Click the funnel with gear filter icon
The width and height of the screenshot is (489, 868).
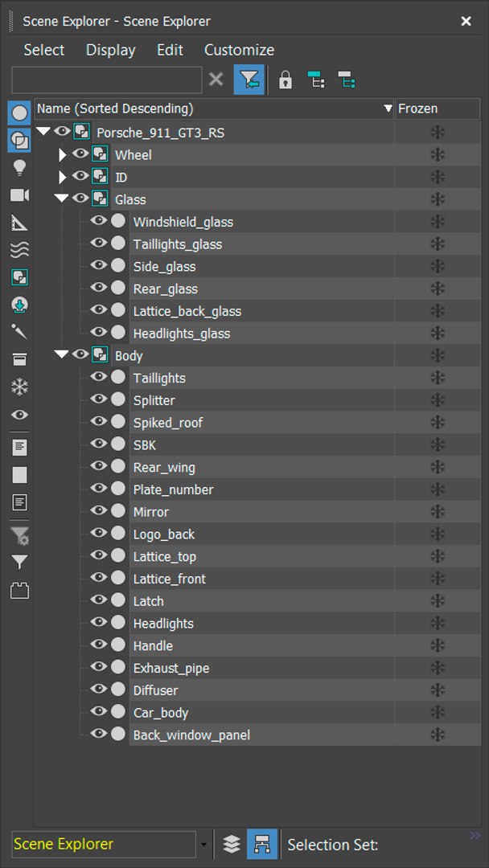pos(20,535)
